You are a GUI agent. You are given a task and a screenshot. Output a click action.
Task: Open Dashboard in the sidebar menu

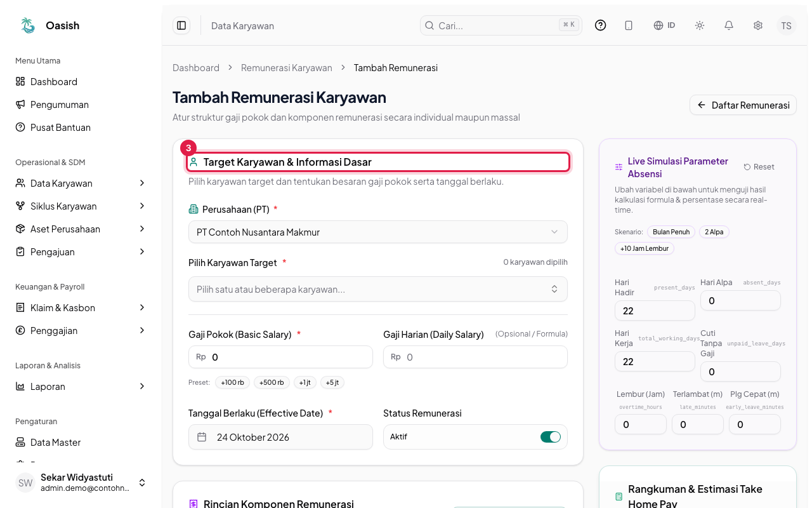pos(81,81)
